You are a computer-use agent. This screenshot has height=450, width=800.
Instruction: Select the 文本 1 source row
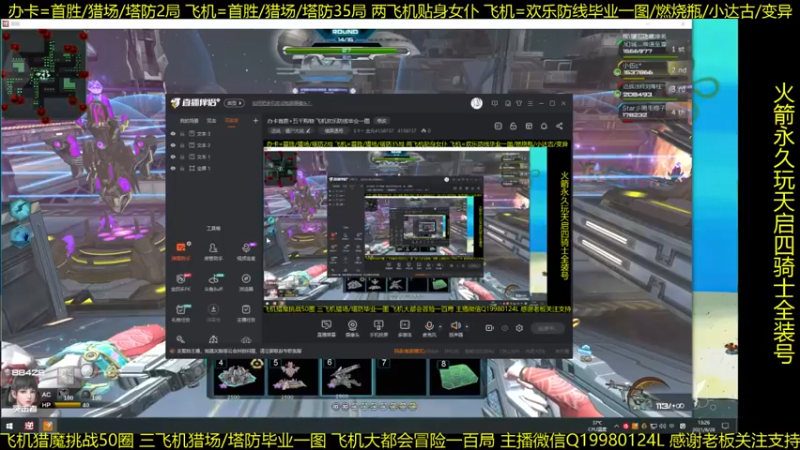tap(214, 157)
